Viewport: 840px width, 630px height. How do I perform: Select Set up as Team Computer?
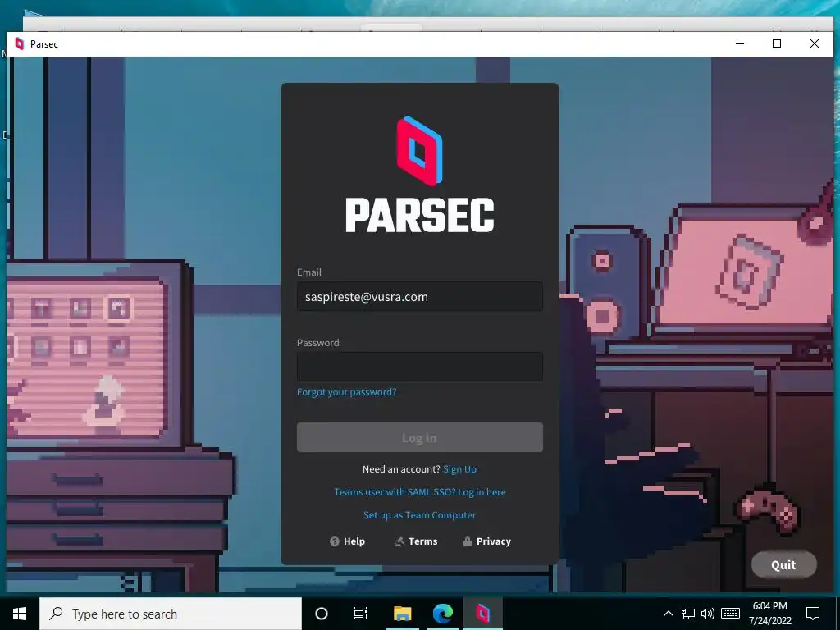pos(419,515)
